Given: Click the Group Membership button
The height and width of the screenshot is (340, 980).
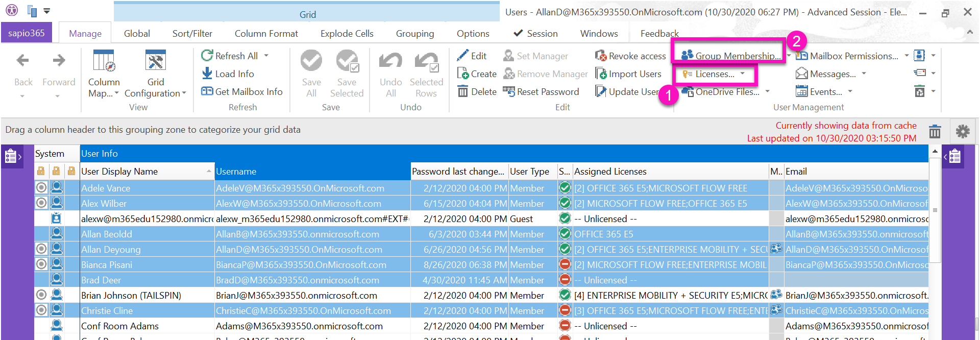Looking at the screenshot, I should tap(730, 56).
